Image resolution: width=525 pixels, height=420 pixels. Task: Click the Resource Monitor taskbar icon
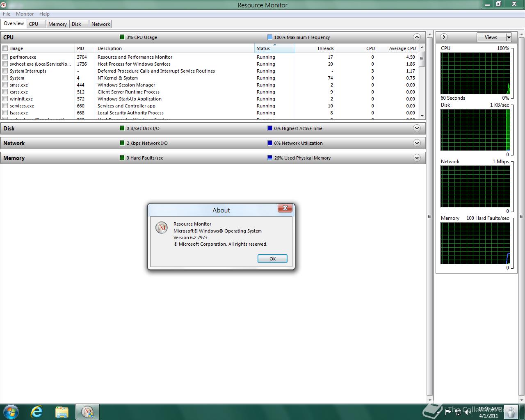click(87, 411)
